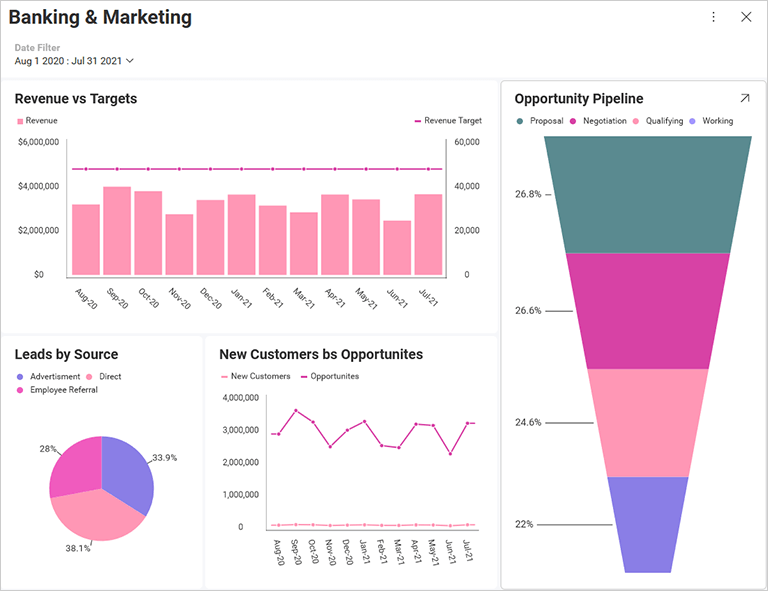Toggle the Negotiation legend marker

pos(573,121)
